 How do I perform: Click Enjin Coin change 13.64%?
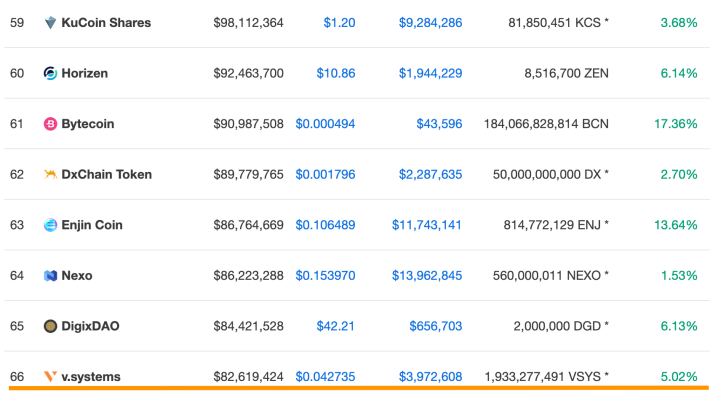pyautogui.click(x=676, y=225)
